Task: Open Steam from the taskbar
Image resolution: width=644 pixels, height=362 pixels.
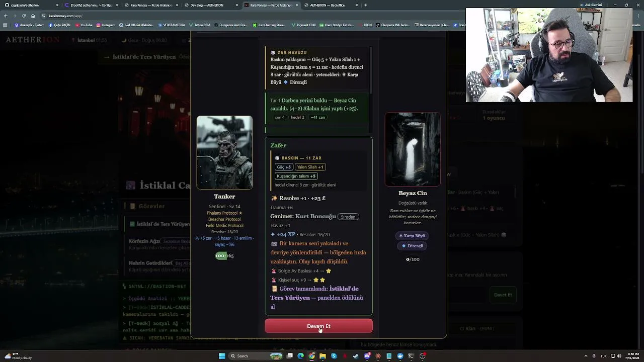Action: (x=356, y=356)
